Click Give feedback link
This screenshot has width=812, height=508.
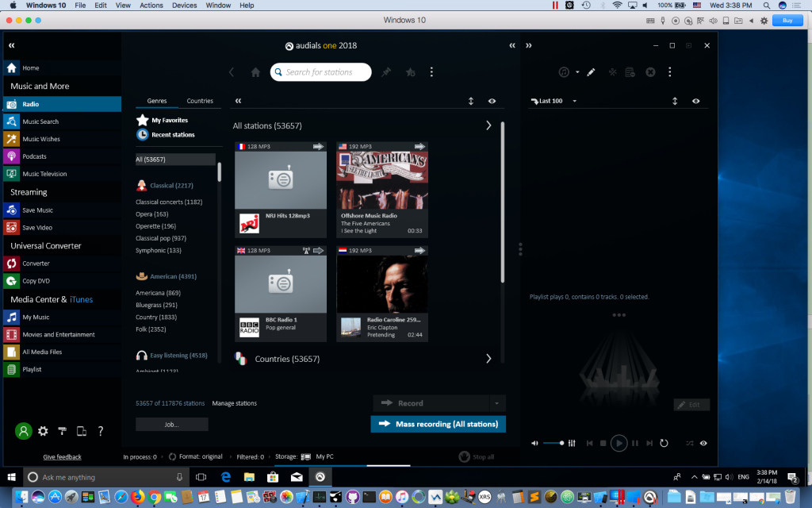[62, 457]
